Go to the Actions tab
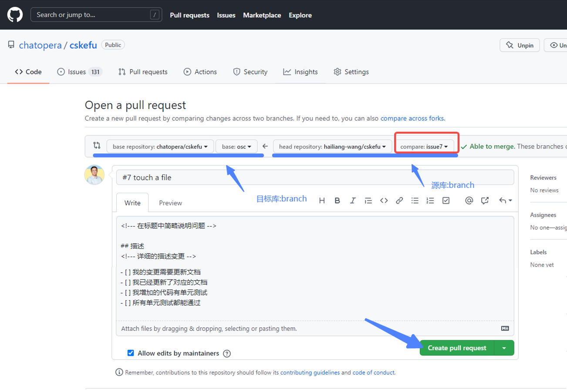This screenshot has height=392, width=567. point(200,72)
